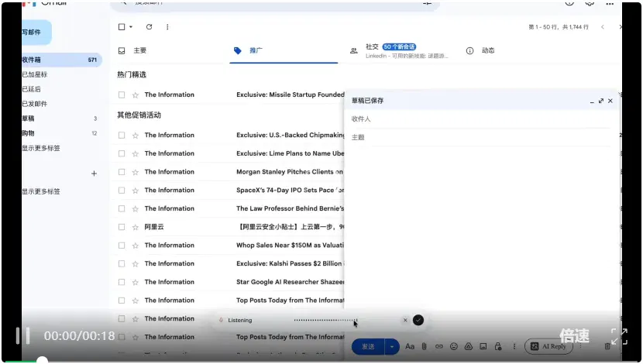
Task: Click the 写邮件 compose button
Action: click(x=37, y=33)
